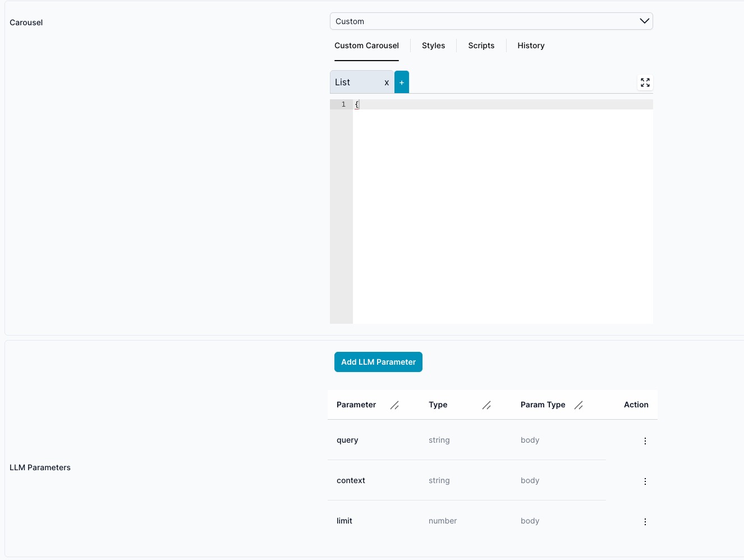This screenshot has width=744, height=560.
Task: Select the query parameter row
Action: (x=347, y=440)
